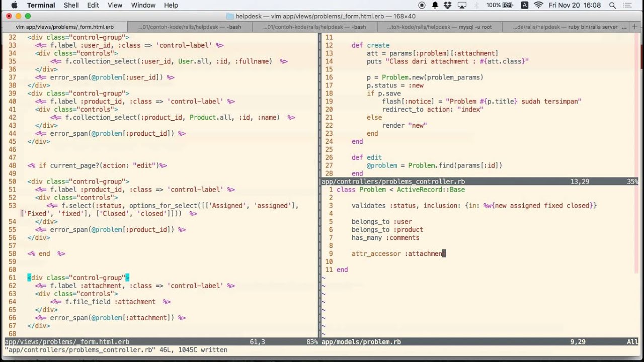
Task: Switch to the vim _form.html.erb tab
Action: [65, 27]
